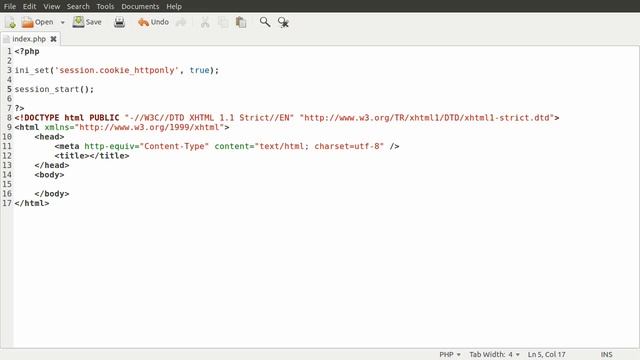This screenshot has width=640, height=360.
Task: Open the Documents menu
Action: 140,7
